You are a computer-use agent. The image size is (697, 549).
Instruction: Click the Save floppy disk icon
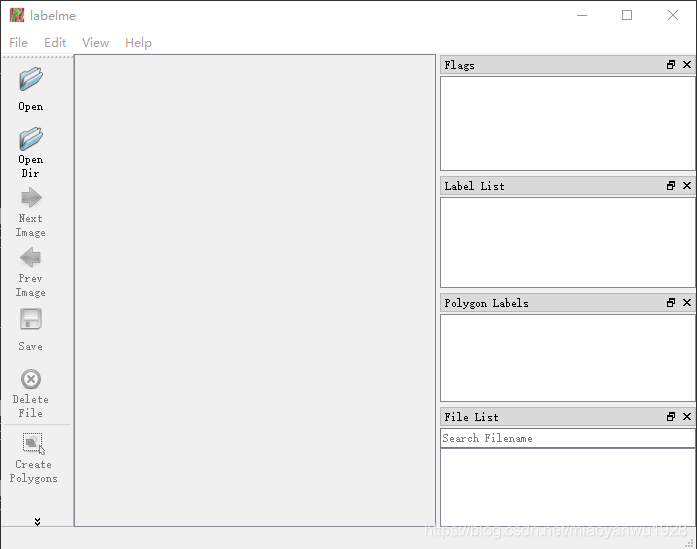(x=31, y=319)
